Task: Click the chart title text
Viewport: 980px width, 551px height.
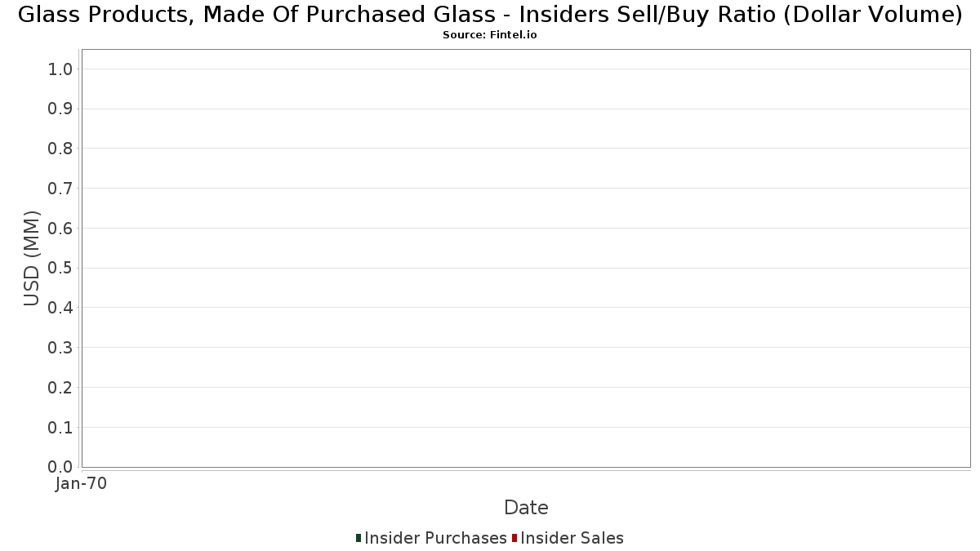Action: tap(490, 15)
